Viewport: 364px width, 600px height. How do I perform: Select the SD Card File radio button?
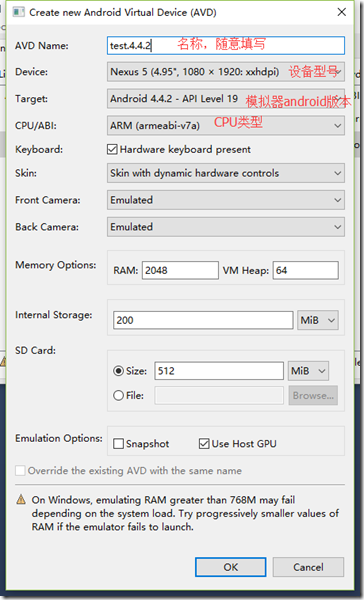(x=118, y=395)
